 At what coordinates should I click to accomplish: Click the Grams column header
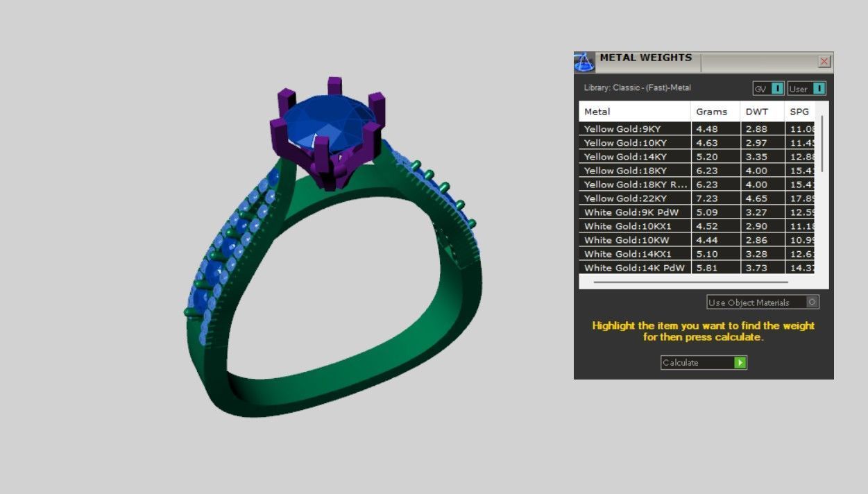point(715,112)
